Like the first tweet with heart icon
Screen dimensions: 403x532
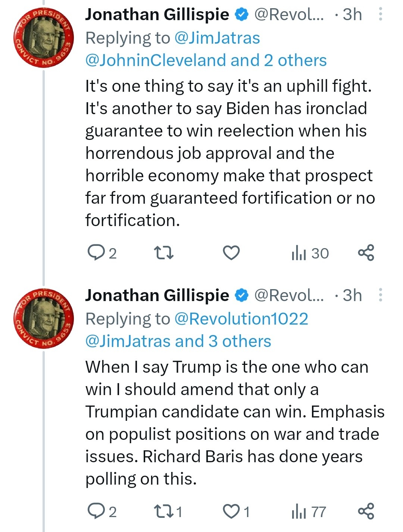click(231, 253)
